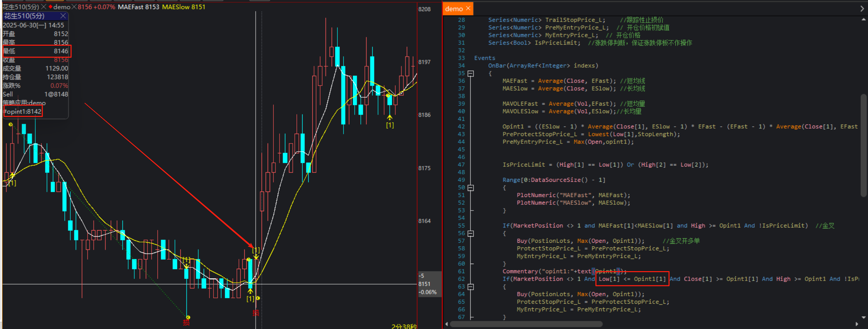Click yellow dot marker right of lower [1] label
The height and width of the screenshot is (329, 868).
[258, 298]
